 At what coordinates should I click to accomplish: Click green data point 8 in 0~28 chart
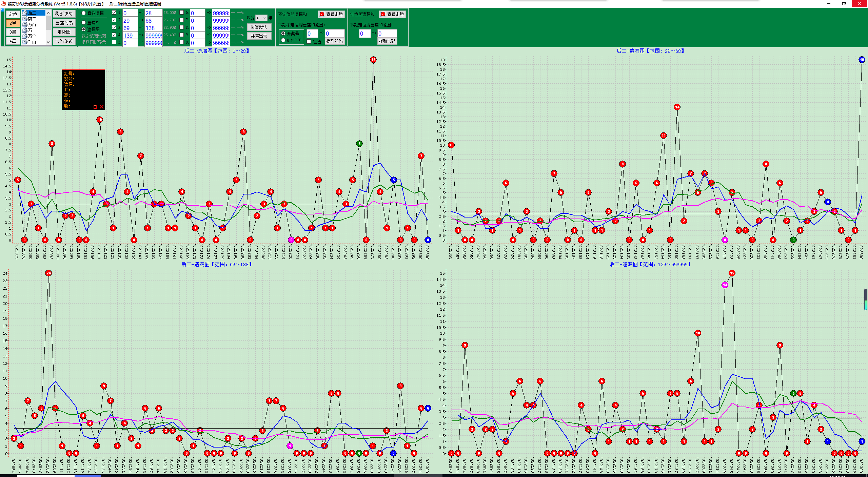[359, 144]
